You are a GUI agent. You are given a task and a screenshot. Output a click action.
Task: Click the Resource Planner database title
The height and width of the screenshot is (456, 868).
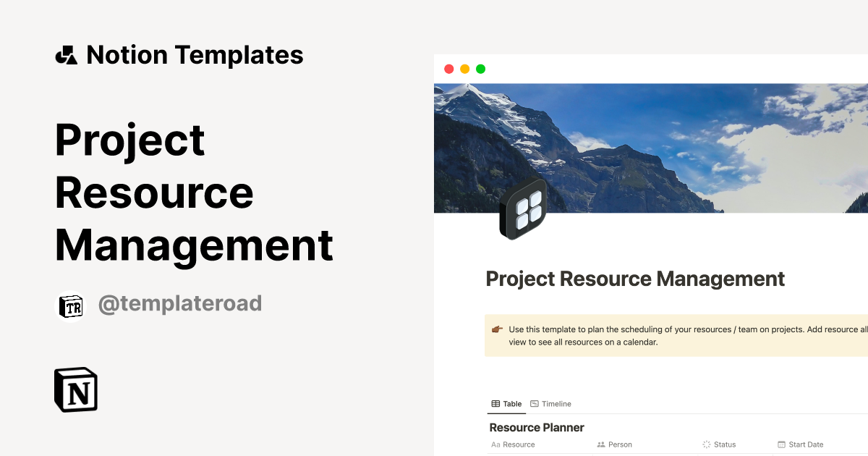(537, 428)
